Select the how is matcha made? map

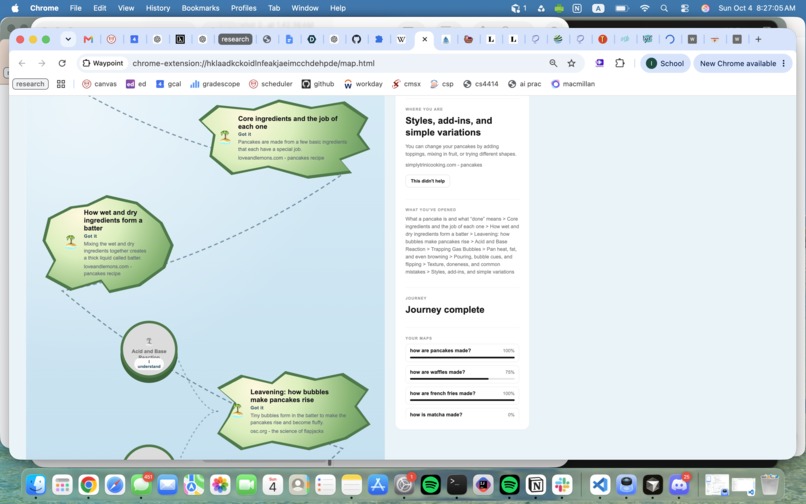(462, 415)
